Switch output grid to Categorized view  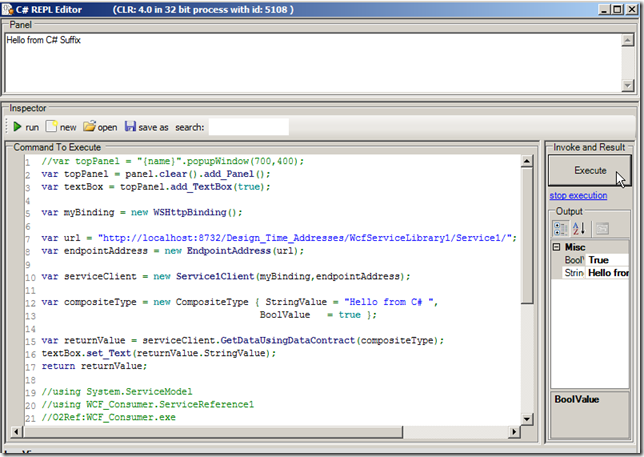[560, 228]
